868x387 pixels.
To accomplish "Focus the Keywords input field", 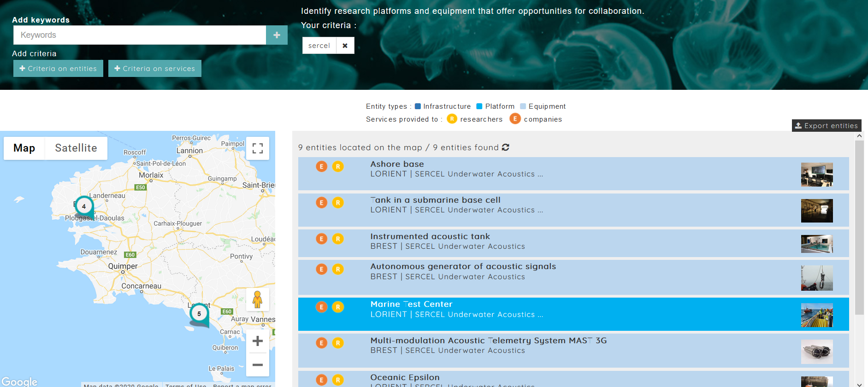I will 140,35.
